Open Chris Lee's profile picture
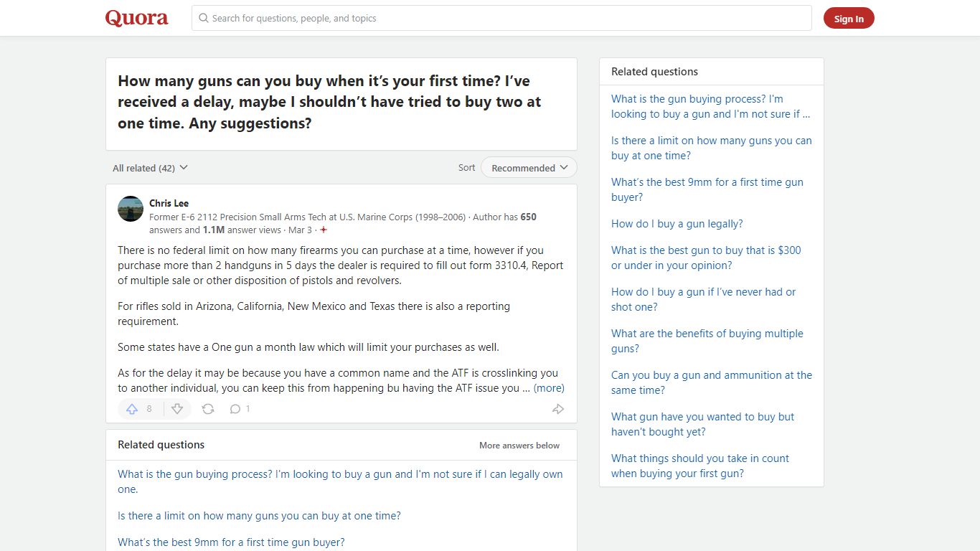The image size is (980, 551). 131,209
